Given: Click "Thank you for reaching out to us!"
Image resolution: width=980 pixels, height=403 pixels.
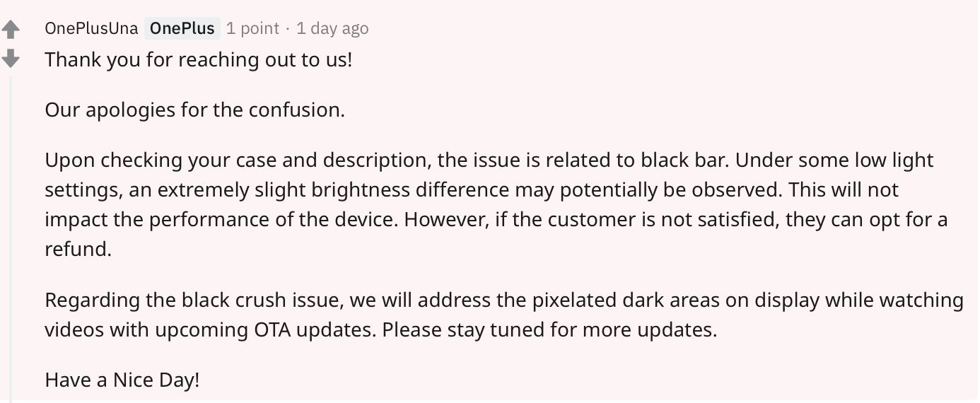Looking at the screenshot, I should pyautogui.click(x=199, y=59).
